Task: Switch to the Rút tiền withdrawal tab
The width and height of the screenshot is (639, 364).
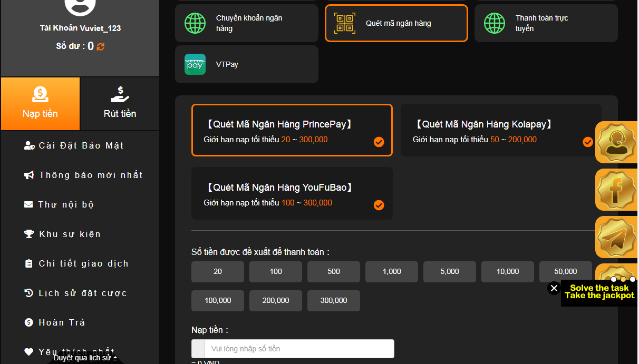Action: pyautogui.click(x=120, y=104)
